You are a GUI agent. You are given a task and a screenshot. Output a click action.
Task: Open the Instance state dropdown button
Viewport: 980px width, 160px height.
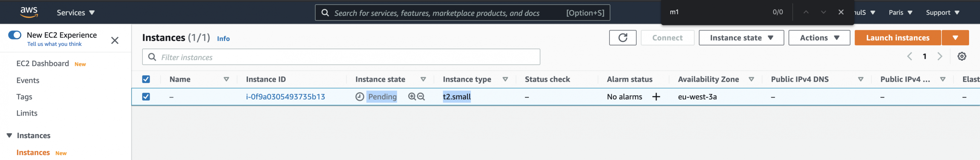(741, 38)
